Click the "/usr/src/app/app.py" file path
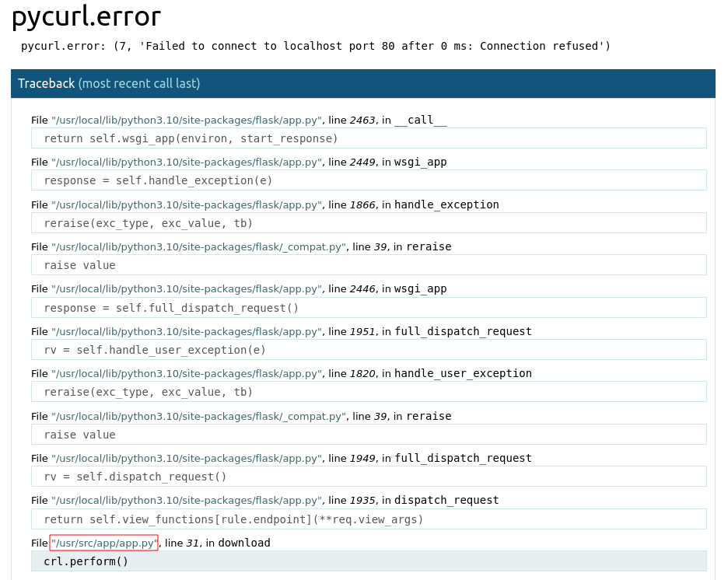The height and width of the screenshot is (580, 728). pyautogui.click(x=104, y=543)
